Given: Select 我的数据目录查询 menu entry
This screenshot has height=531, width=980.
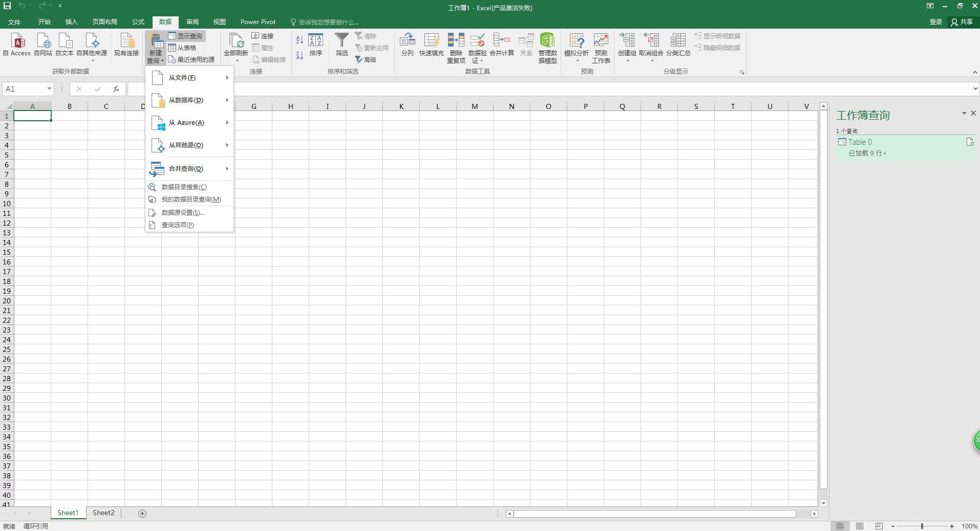Looking at the screenshot, I should tap(189, 200).
